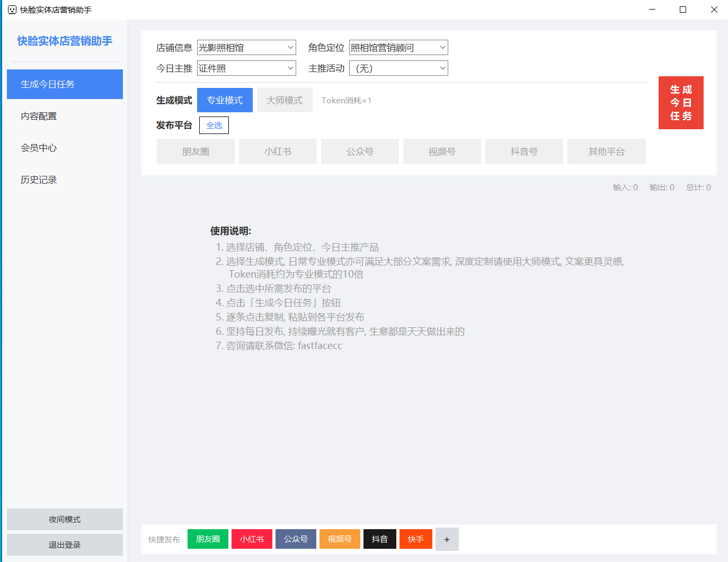Switch to 大师模式 generation mode
Viewport: 728px width, 562px height.
pos(285,100)
